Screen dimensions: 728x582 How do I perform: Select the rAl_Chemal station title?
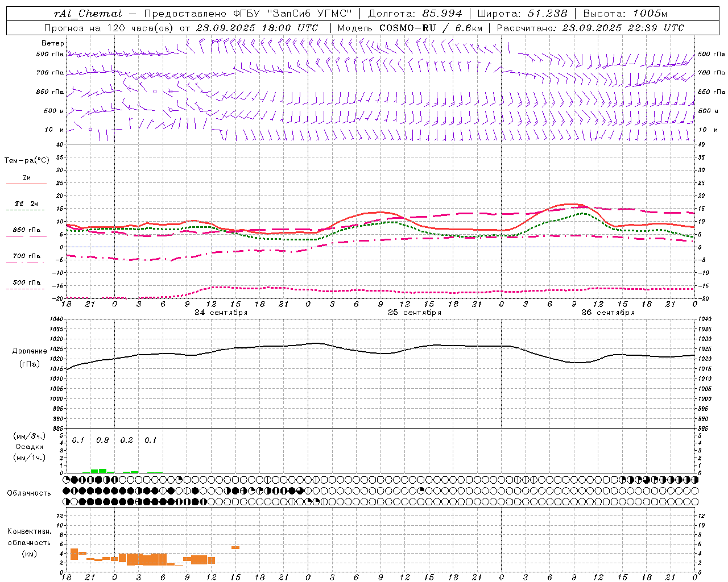88,14
